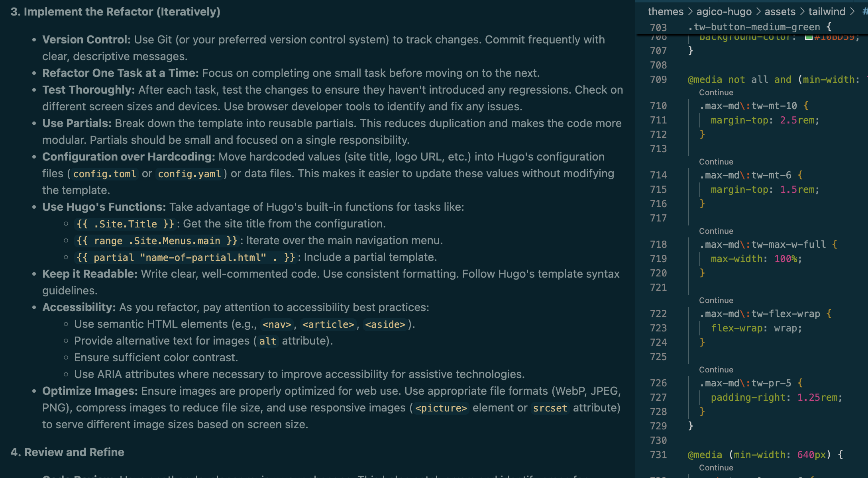Open the green #10BD59 color swatch picker
The width and height of the screenshot is (868, 478).
pyautogui.click(x=809, y=38)
